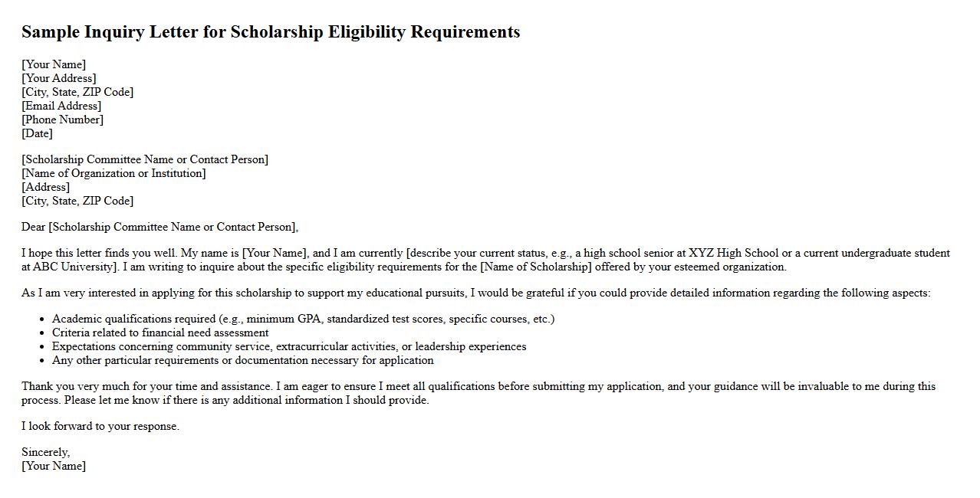
Task: Click the [Date] placeholder
Action: click(37, 133)
